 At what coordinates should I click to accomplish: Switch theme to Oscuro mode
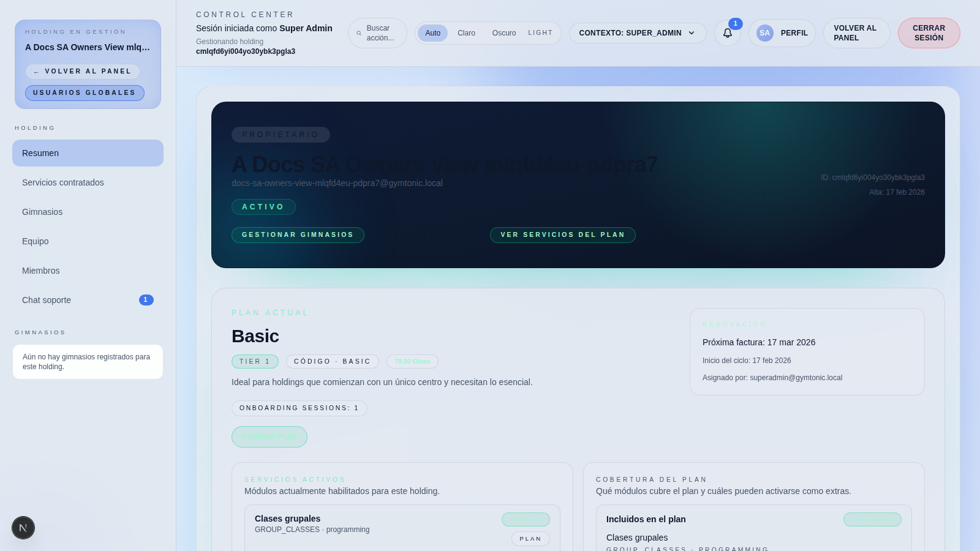pos(503,33)
